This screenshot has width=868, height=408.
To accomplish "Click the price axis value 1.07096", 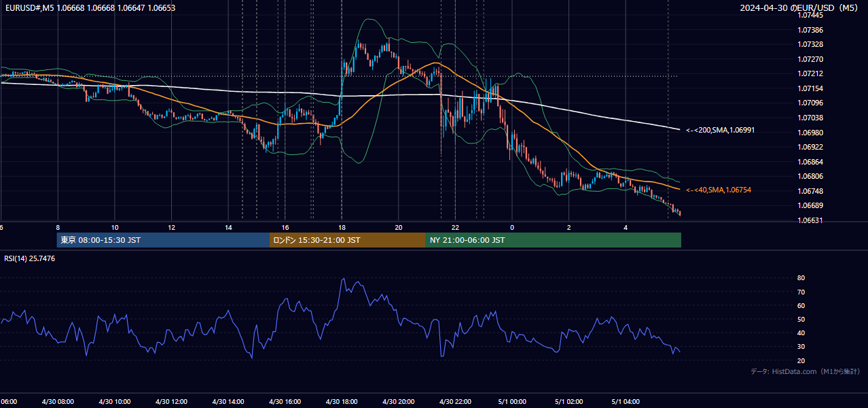I will point(810,103).
